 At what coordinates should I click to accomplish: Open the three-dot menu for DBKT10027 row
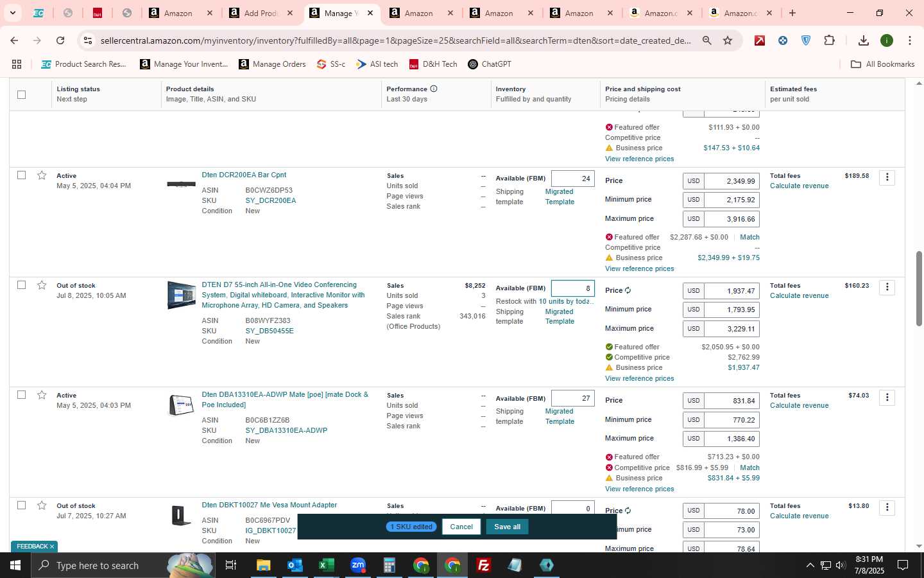click(x=887, y=507)
